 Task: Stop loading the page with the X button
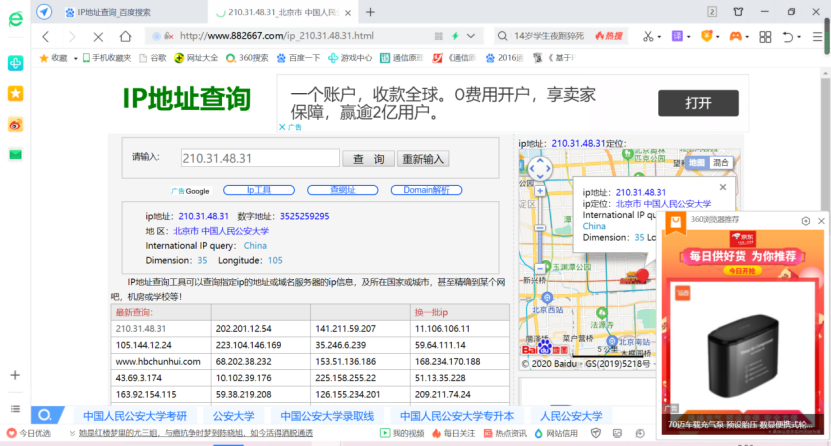point(98,37)
